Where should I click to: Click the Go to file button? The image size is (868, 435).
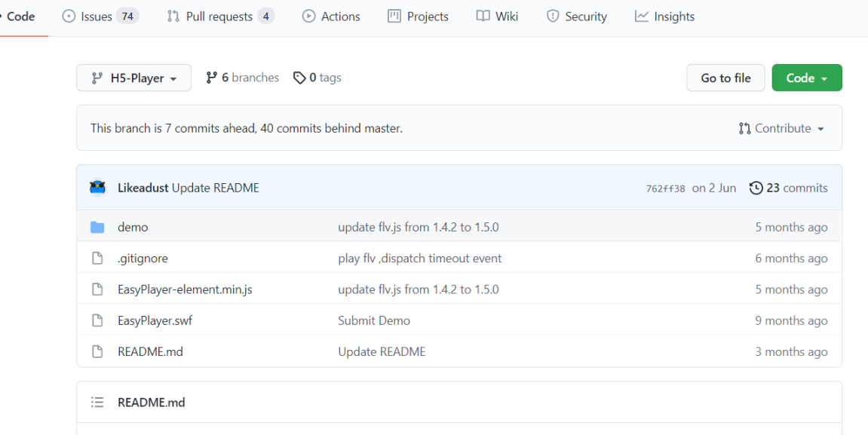(x=725, y=78)
